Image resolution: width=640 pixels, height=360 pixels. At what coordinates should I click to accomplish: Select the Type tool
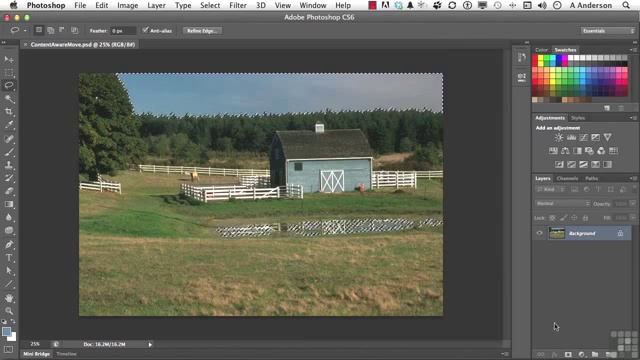click(x=9, y=258)
